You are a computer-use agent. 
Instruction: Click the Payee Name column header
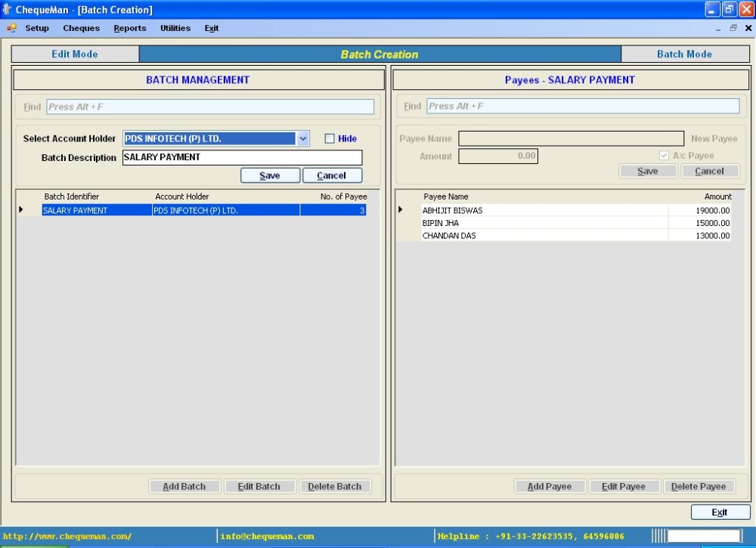click(446, 197)
